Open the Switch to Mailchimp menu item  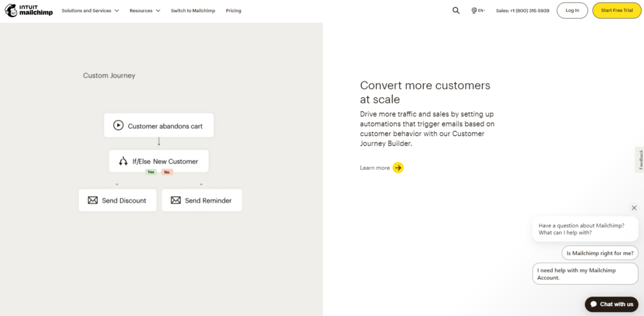(x=193, y=11)
